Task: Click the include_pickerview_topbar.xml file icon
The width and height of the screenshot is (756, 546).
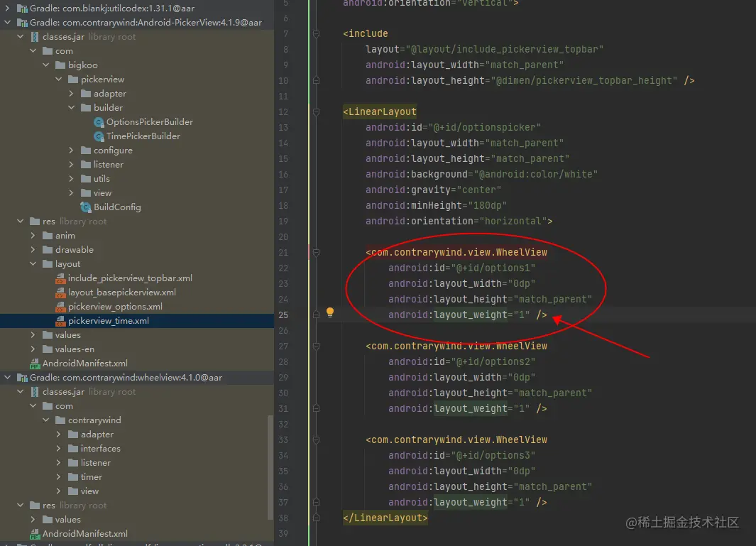Action: 60,278
